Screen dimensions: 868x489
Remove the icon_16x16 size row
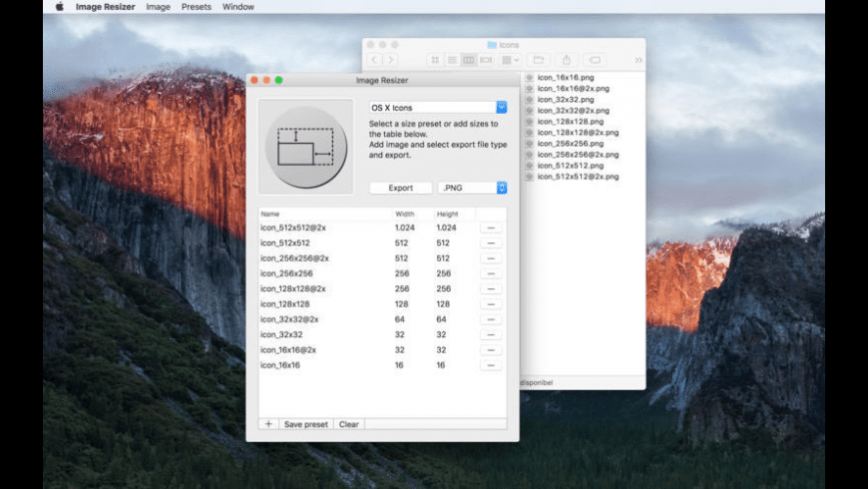(490, 365)
